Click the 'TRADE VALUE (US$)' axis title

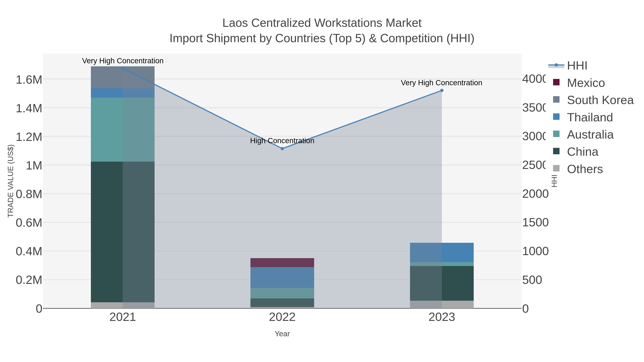coord(11,181)
